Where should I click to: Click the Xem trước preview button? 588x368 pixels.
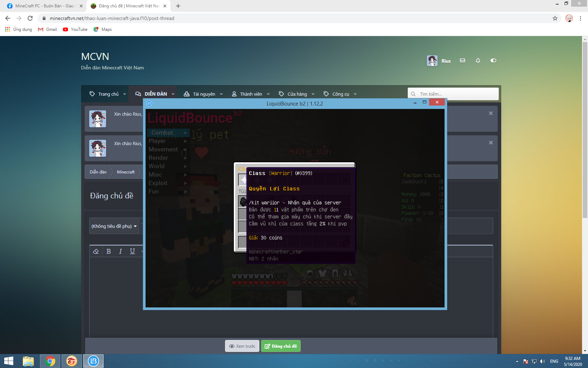(242, 346)
